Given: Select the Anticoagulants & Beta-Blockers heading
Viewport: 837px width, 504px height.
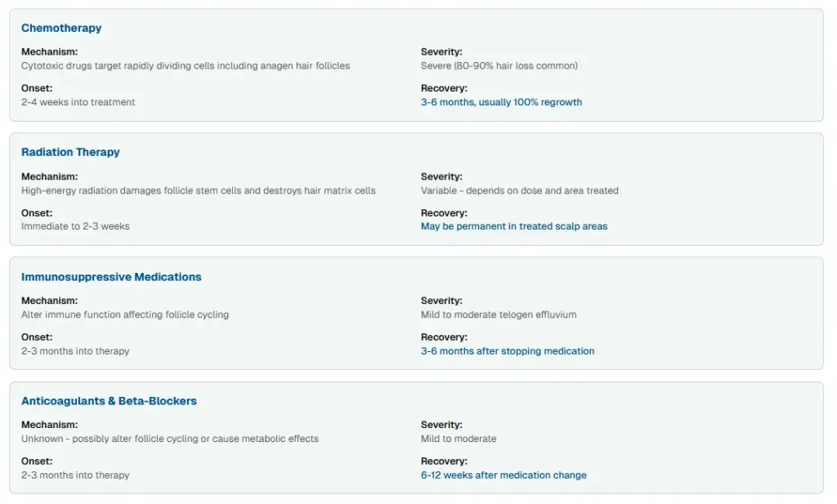Looking at the screenshot, I should coord(109,401).
